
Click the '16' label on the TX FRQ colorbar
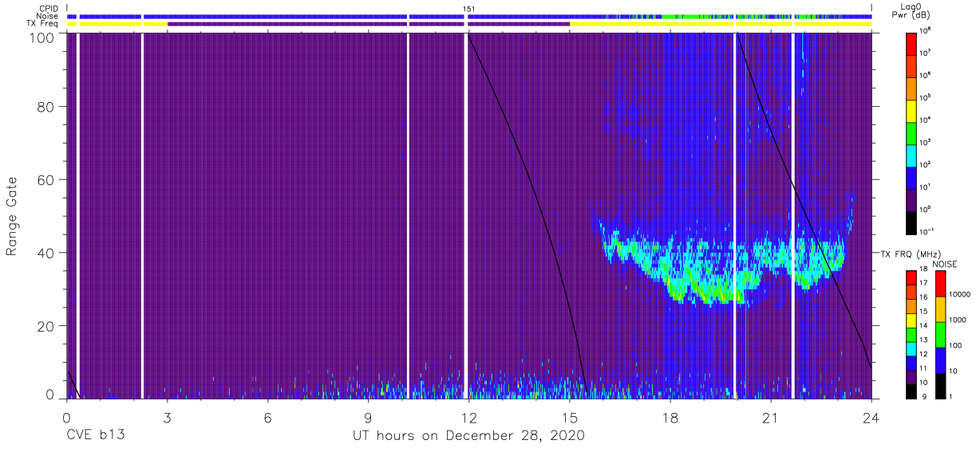coord(924,297)
